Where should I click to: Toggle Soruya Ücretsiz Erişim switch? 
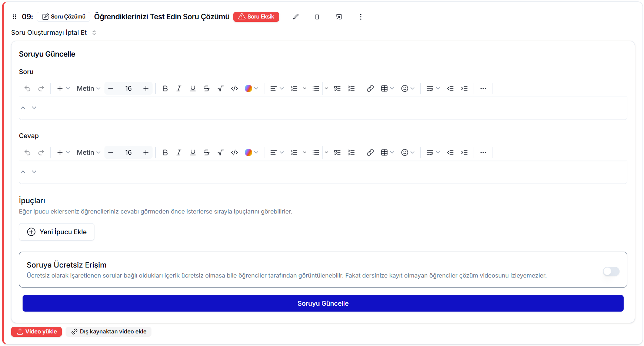tap(611, 272)
